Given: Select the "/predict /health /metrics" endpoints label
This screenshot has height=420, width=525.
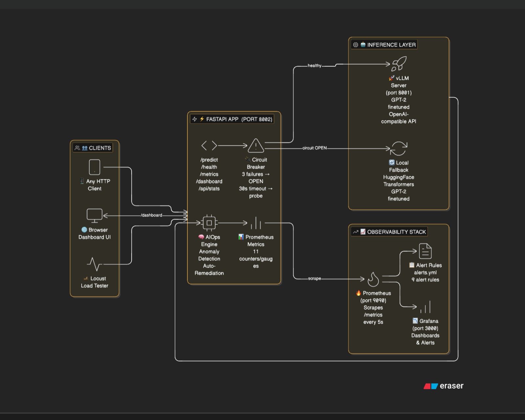Looking at the screenshot, I should [x=209, y=174].
